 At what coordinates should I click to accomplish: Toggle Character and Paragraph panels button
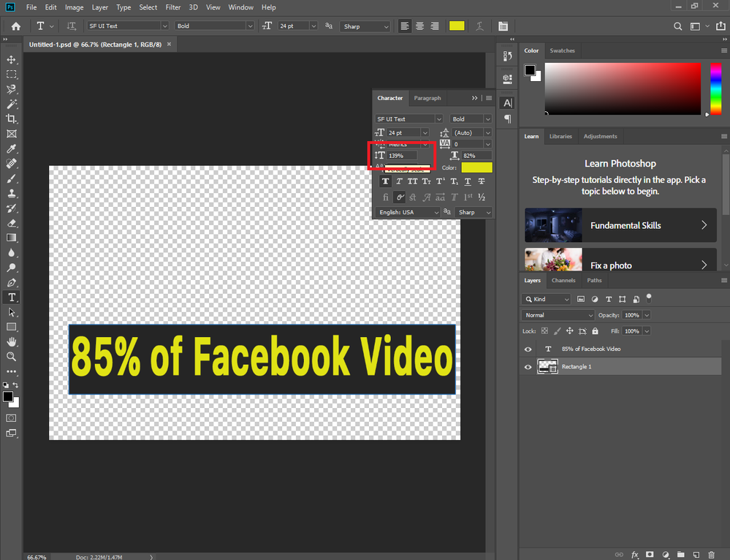503,26
